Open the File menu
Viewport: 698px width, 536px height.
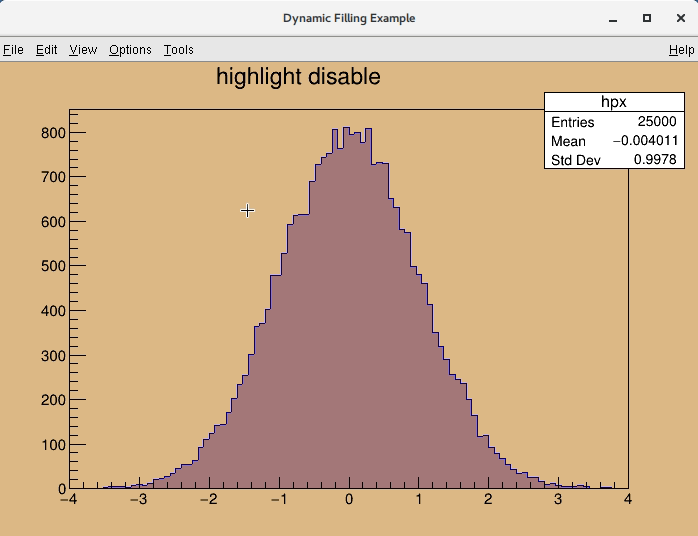(x=13, y=50)
